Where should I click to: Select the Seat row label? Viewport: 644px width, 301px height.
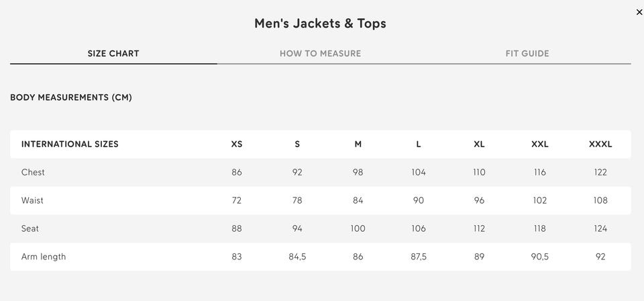tap(30, 229)
